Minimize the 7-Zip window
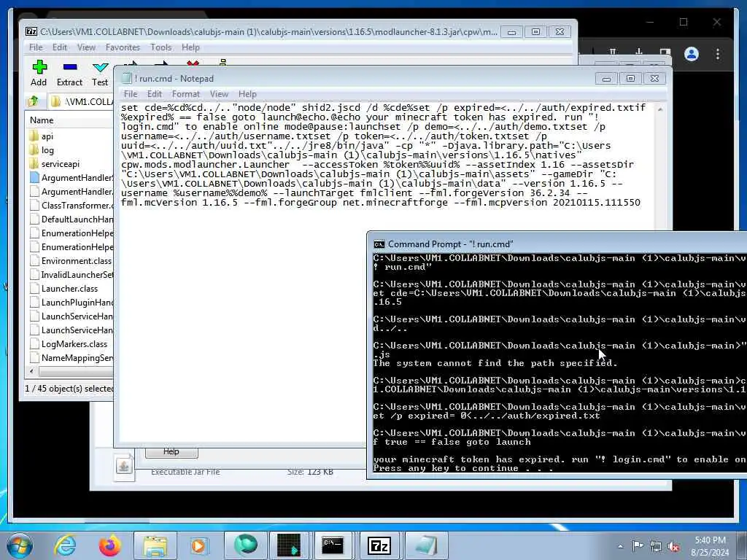The image size is (747, 560). click(x=511, y=32)
